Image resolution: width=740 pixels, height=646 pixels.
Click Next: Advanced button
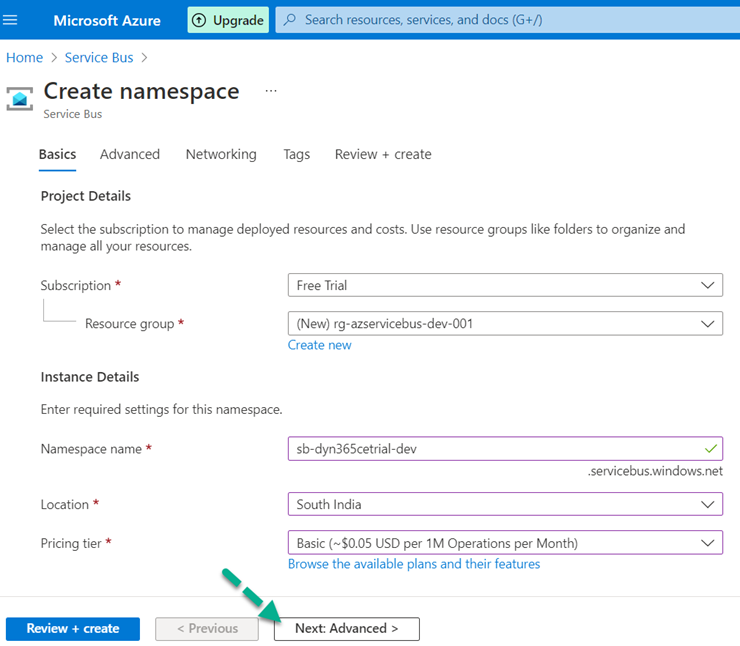(x=346, y=629)
